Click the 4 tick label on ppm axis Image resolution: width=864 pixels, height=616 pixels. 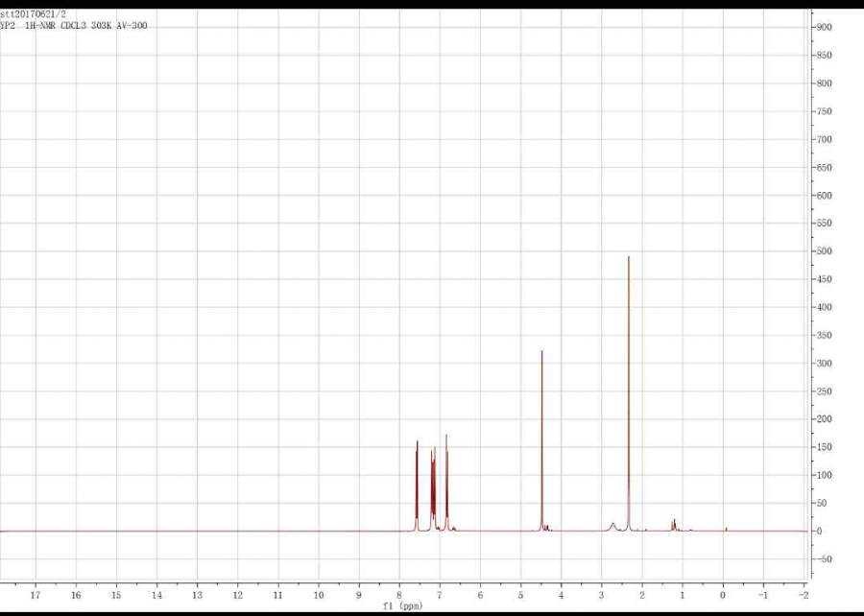tap(561, 595)
